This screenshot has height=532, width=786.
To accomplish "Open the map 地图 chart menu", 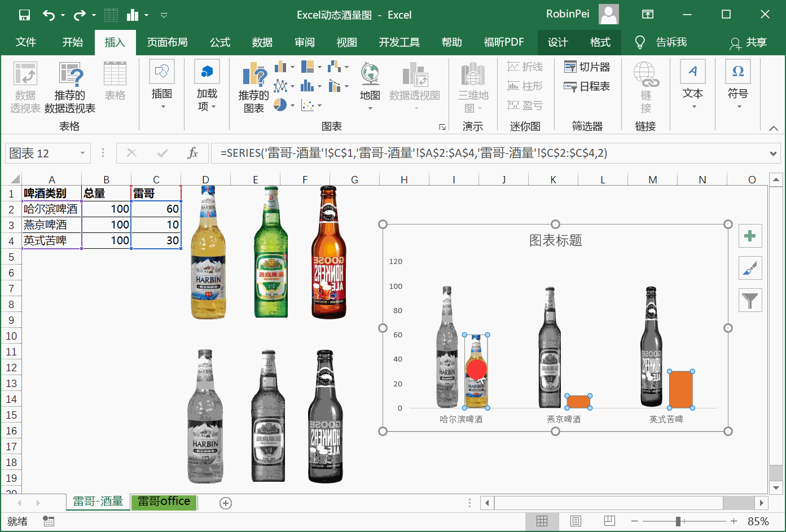I will [370, 86].
